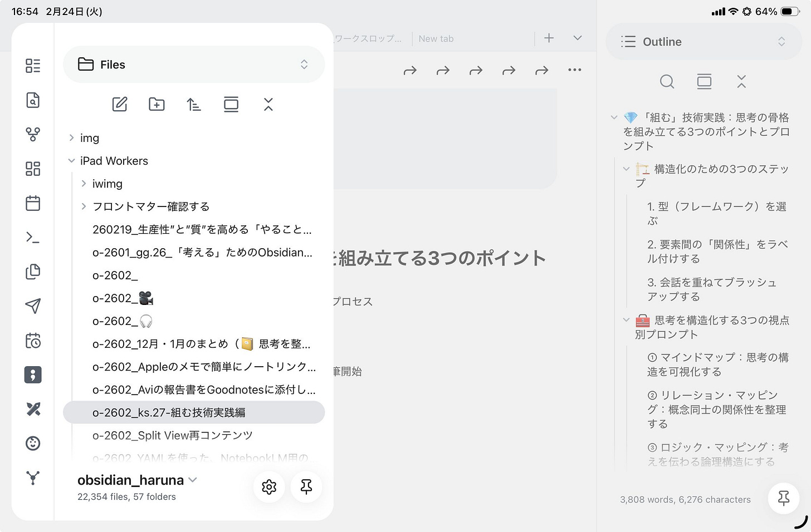This screenshot has width=811, height=532.
Task: Open the Outline panel switcher dropdown
Action: (x=704, y=42)
